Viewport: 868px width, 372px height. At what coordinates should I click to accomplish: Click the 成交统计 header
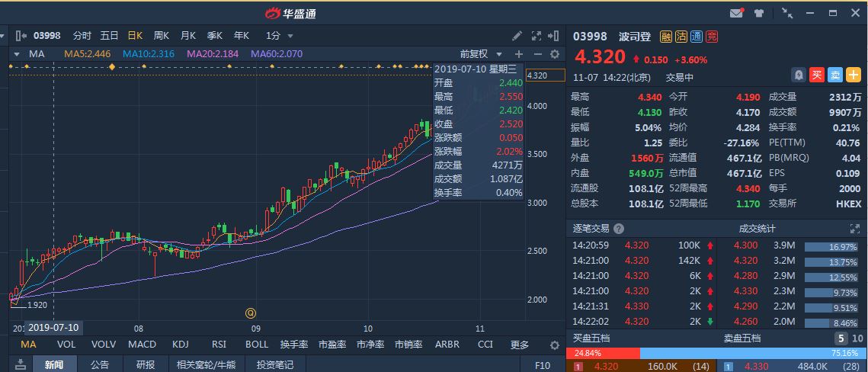click(x=757, y=229)
